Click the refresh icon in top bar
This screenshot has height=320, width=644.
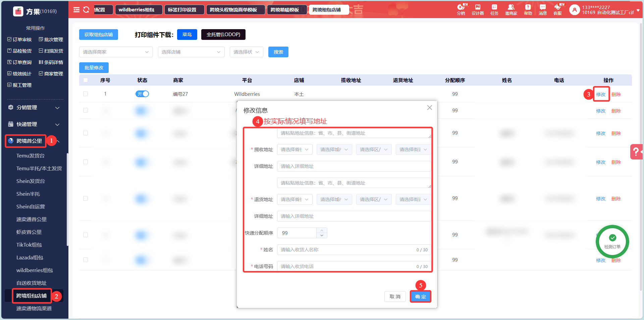(x=86, y=10)
